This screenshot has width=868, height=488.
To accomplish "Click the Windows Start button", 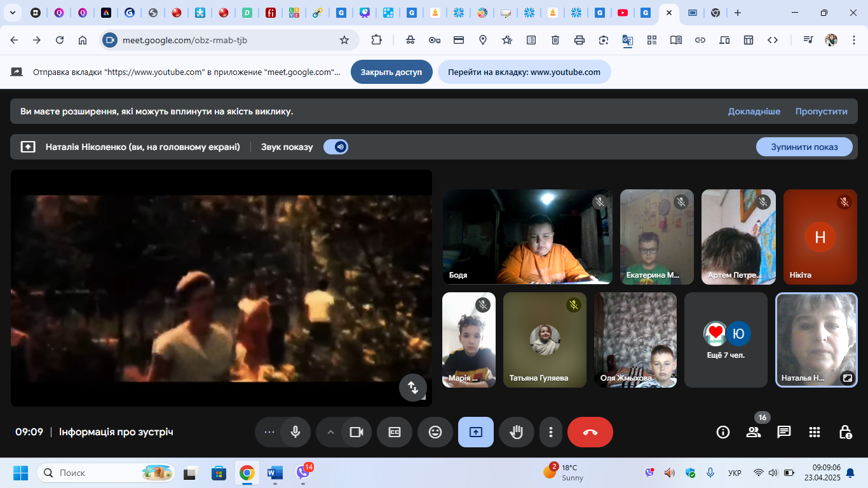I will pos(20,473).
